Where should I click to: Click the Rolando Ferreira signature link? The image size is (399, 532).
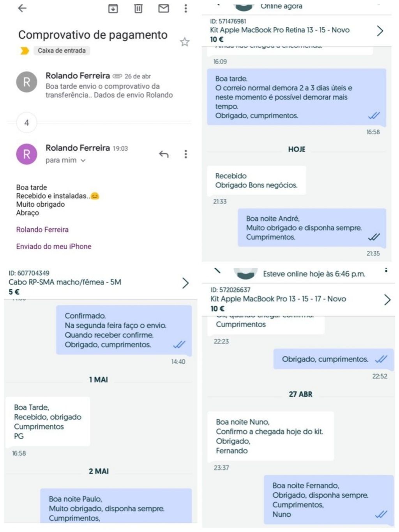point(42,229)
